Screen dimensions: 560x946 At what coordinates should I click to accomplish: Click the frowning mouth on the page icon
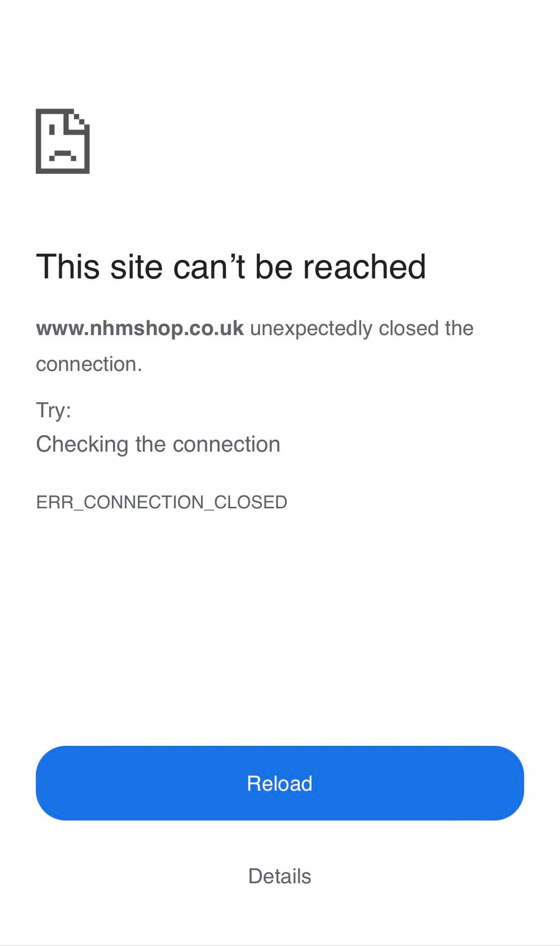point(63,156)
